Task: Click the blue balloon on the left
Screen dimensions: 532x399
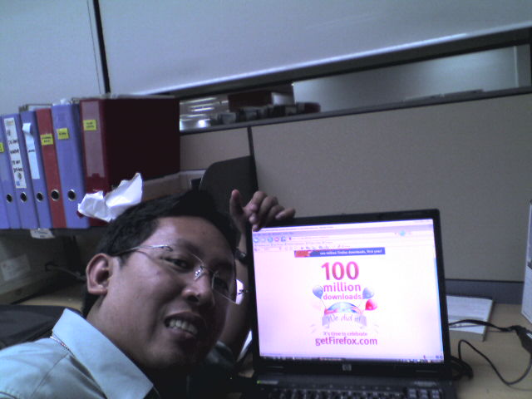Action: [318, 293]
